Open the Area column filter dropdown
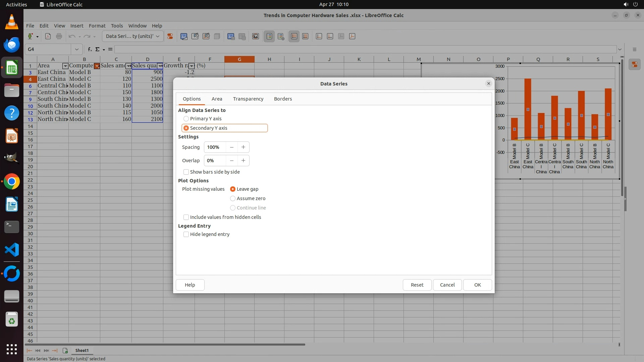 pos(65,66)
